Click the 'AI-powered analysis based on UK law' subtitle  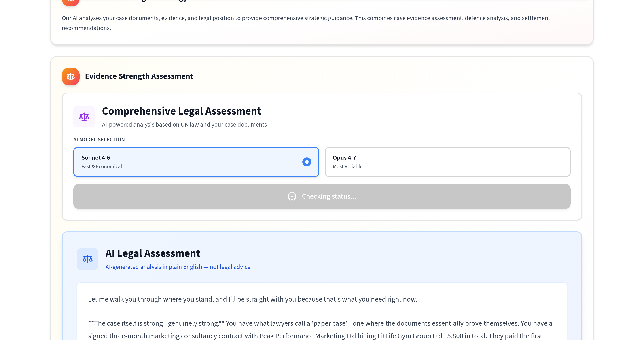click(184, 125)
